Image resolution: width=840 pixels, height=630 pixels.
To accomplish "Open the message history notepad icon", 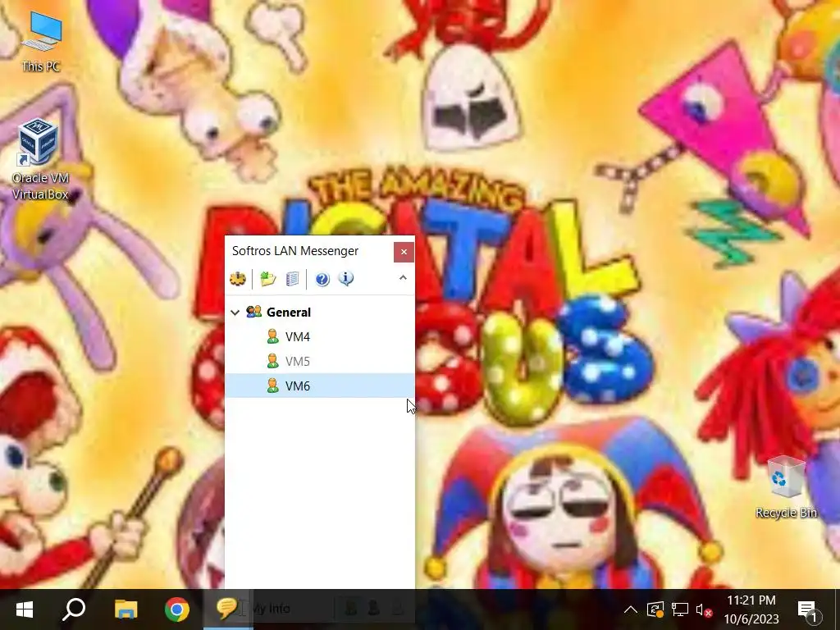I will click(293, 279).
